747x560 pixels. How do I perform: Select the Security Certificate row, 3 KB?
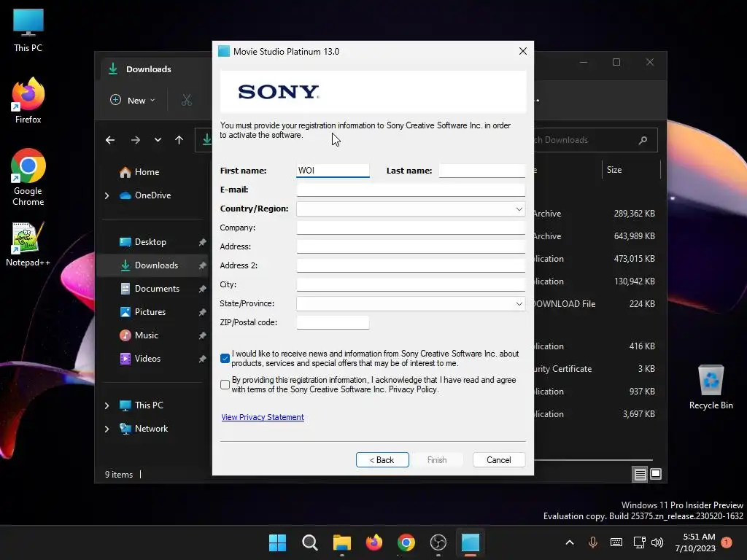(595, 369)
